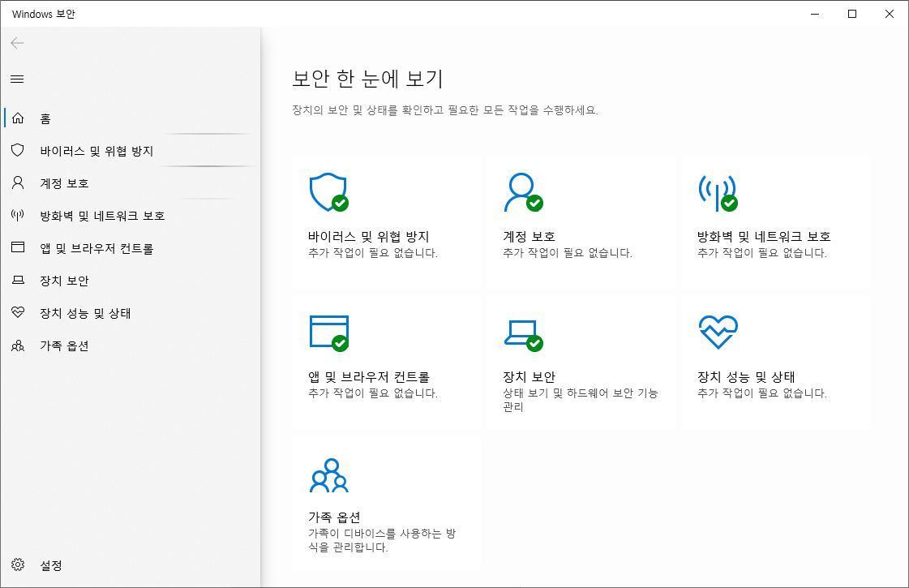909x588 pixels.
Task: Open 설정 at the sidebar bottom
Action: pos(51,565)
